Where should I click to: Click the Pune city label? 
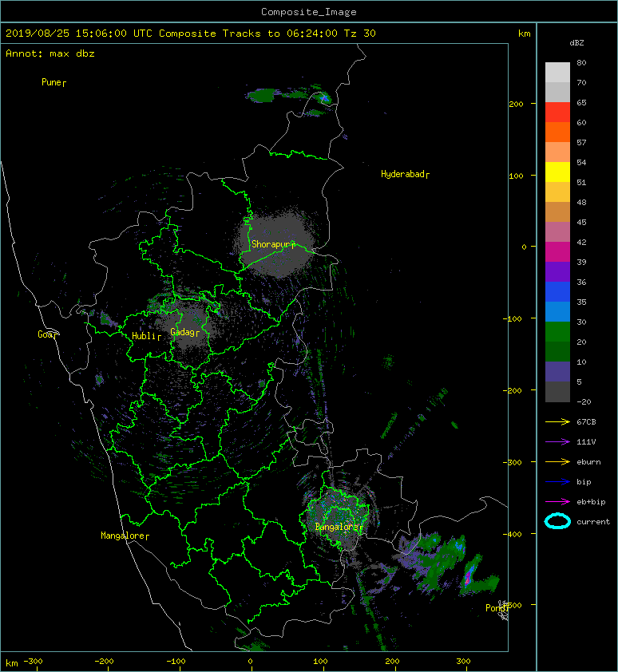pos(53,82)
